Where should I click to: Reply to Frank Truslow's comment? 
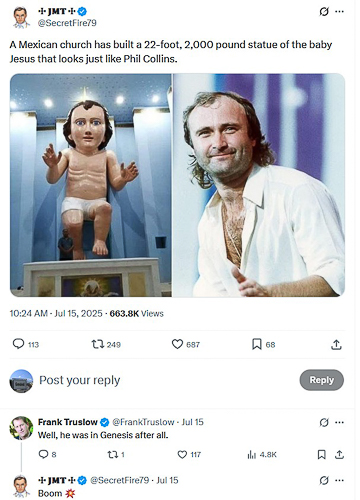pyautogui.click(x=47, y=454)
